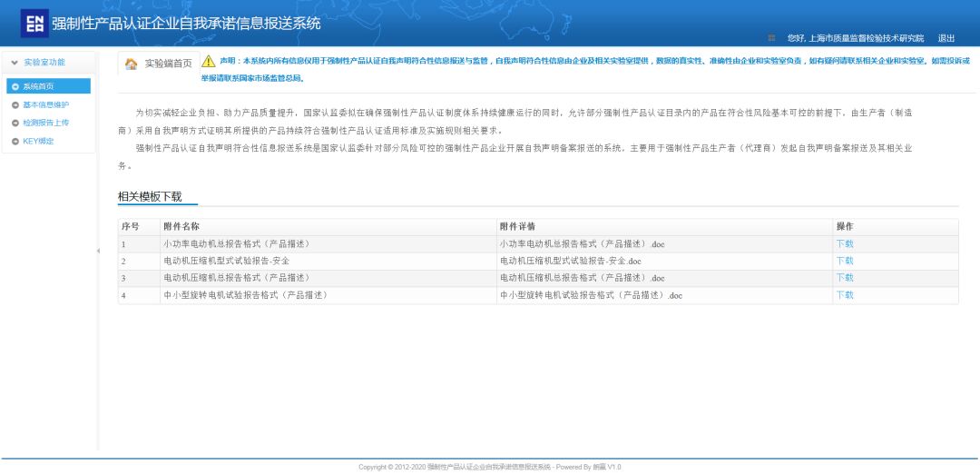This screenshot has width=980, height=475.
Task: Switch to the 实验端首页 tab
Action: click(x=168, y=64)
